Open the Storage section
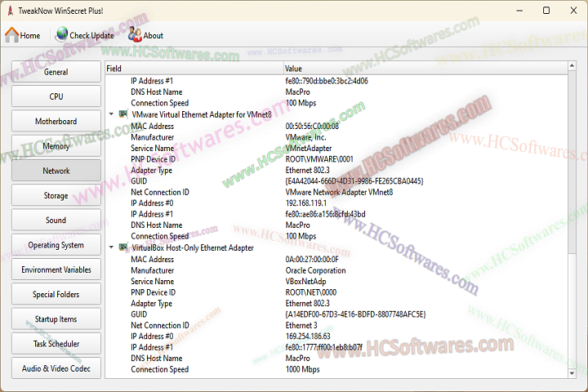 click(56, 195)
